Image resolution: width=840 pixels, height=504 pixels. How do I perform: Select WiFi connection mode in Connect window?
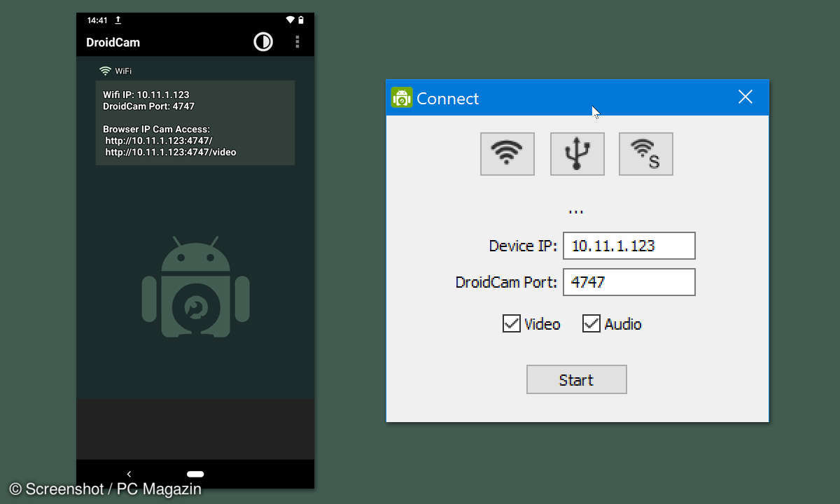pyautogui.click(x=507, y=154)
